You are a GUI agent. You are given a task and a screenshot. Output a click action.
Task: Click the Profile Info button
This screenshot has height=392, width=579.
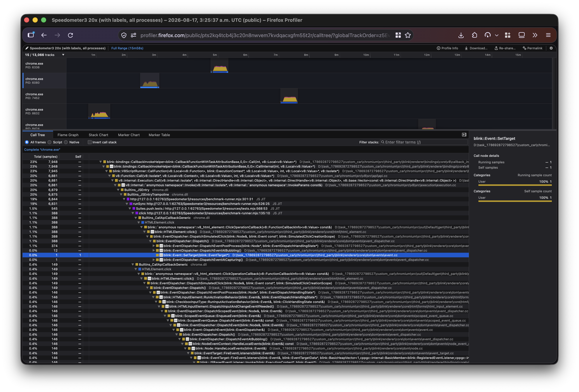click(x=447, y=48)
